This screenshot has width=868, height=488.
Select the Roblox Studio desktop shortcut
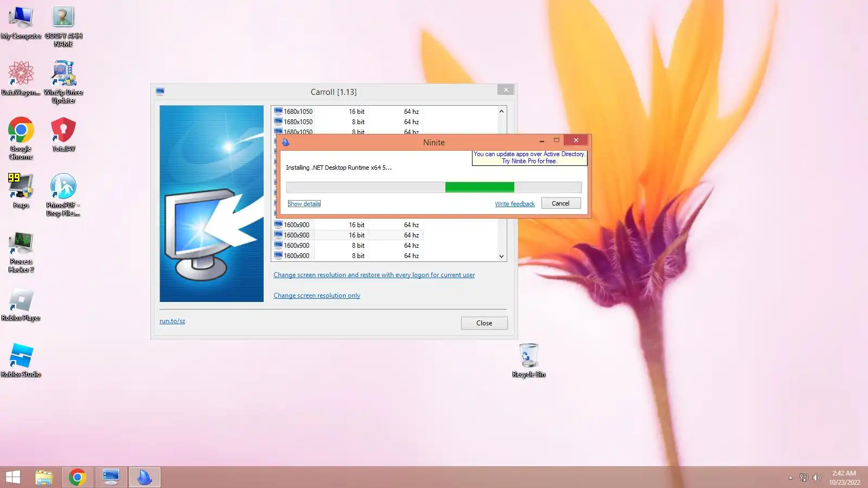pyautogui.click(x=21, y=360)
